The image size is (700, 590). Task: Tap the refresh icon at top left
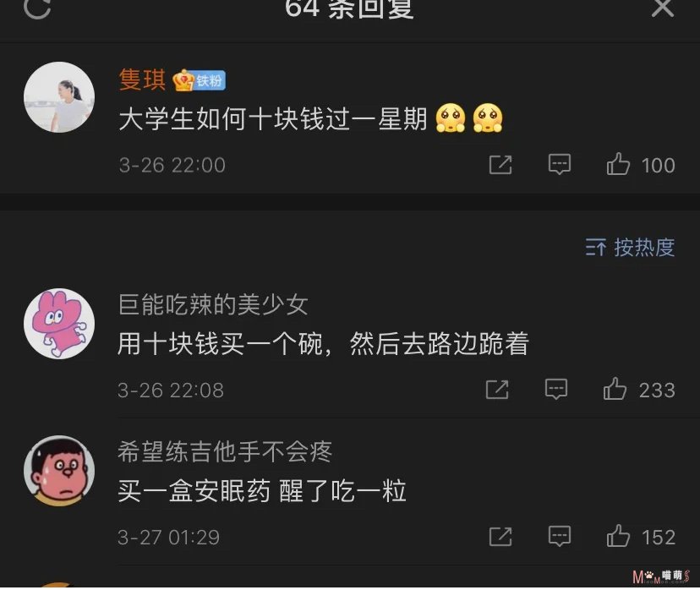tap(37, 8)
